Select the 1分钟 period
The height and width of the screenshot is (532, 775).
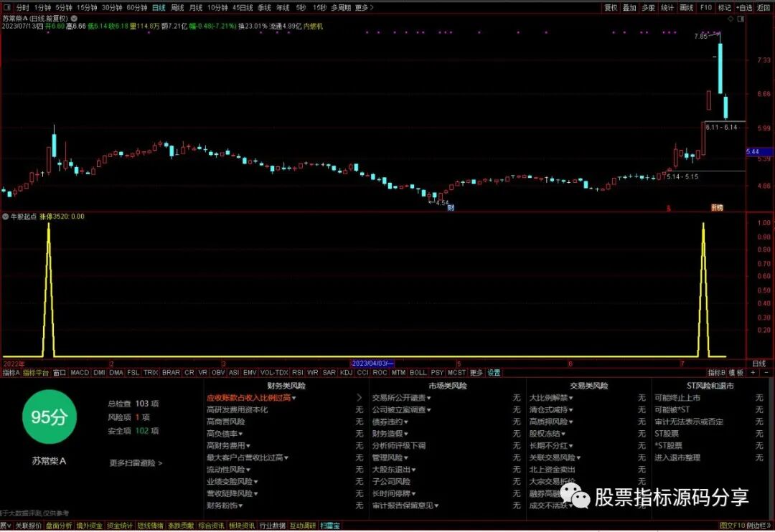[42, 7]
